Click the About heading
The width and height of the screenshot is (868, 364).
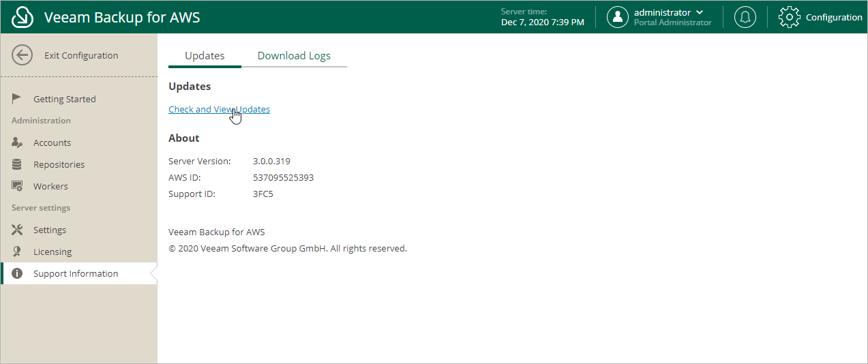(184, 138)
